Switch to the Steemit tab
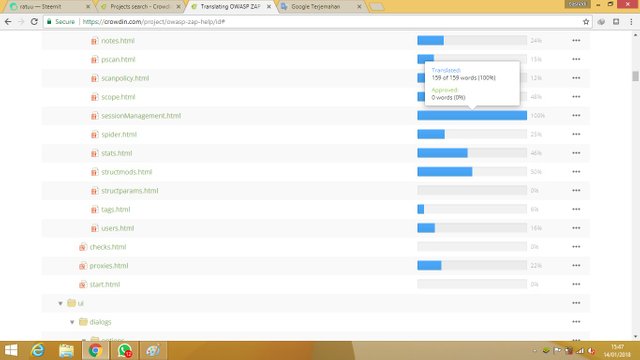640x360 pixels. coord(49,7)
